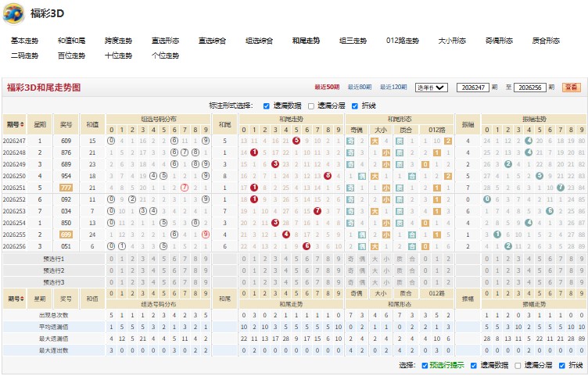Image resolution: width=588 pixels, height=376 pixels.
Task: Open 奇偶形态 chart
Action: click(499, 41)
